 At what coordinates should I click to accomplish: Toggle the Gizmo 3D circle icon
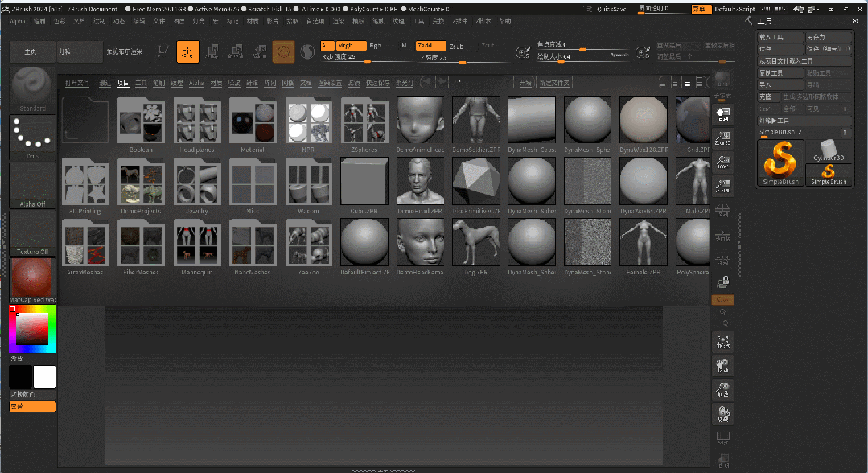(x=283, y=52)
